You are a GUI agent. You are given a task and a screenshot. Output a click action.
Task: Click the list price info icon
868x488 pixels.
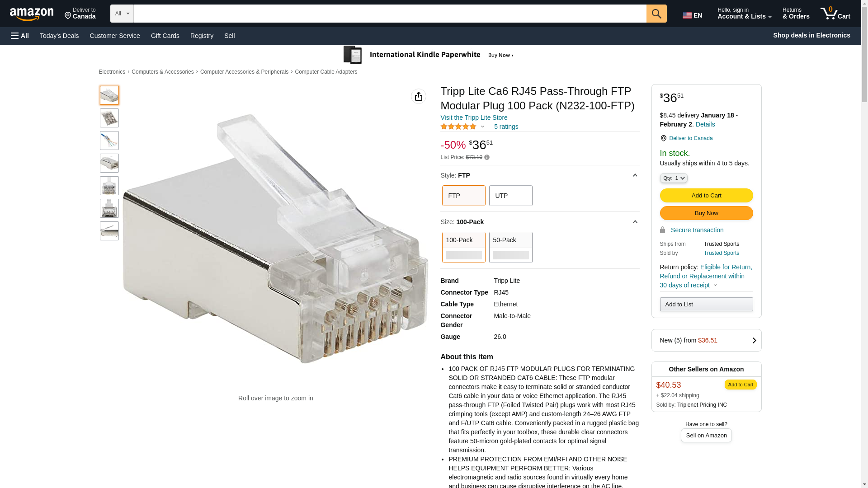click(x=487, y=158)
